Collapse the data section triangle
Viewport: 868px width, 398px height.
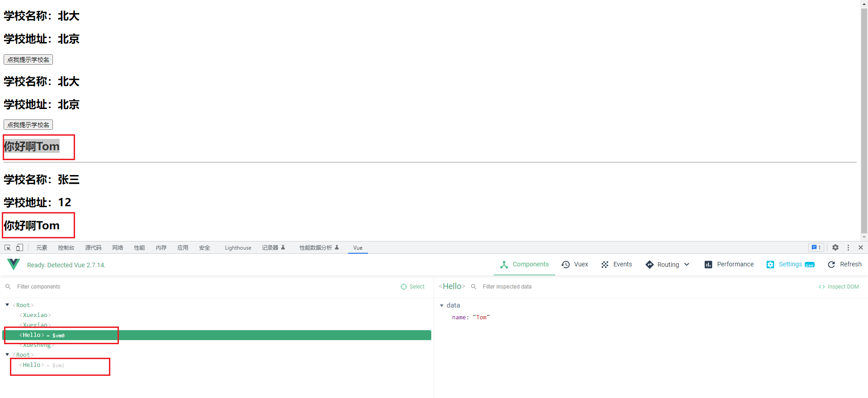tap(442, 306)
